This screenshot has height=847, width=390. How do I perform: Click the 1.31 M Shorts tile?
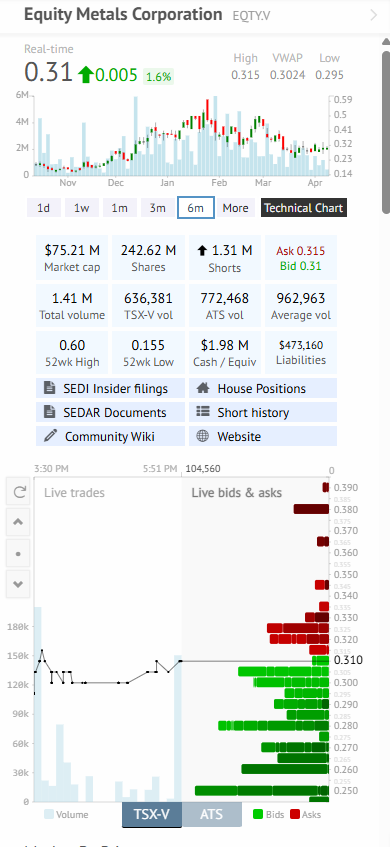click(225, 257)
